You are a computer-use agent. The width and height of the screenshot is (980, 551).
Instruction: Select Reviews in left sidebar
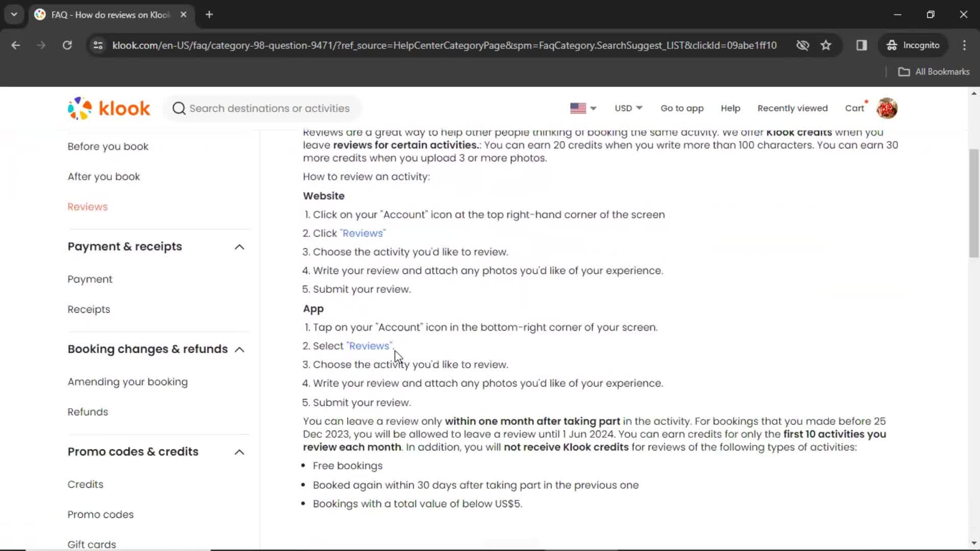click(x=87, y=207)
